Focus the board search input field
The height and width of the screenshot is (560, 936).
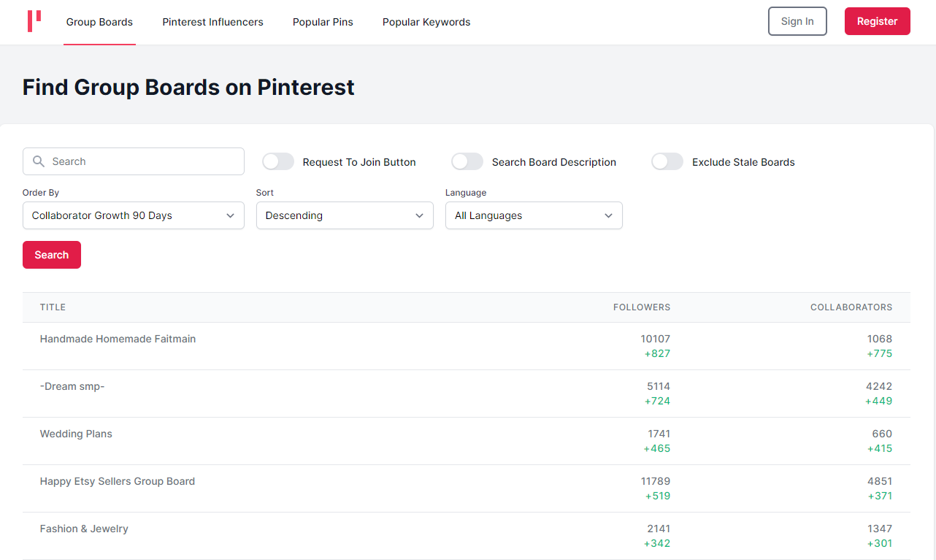pos(142,161)
